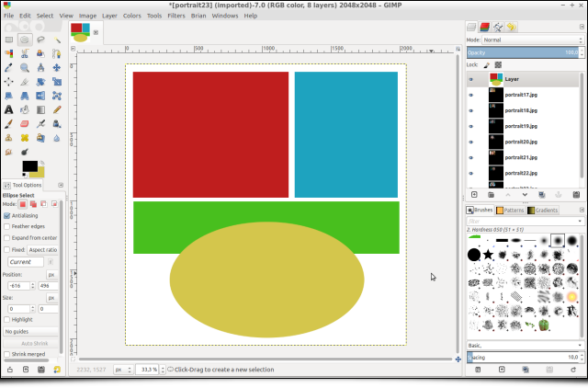This screenshot has width=588, height=388.
Task: Select the Crop tool
Action: click(25, 82)
